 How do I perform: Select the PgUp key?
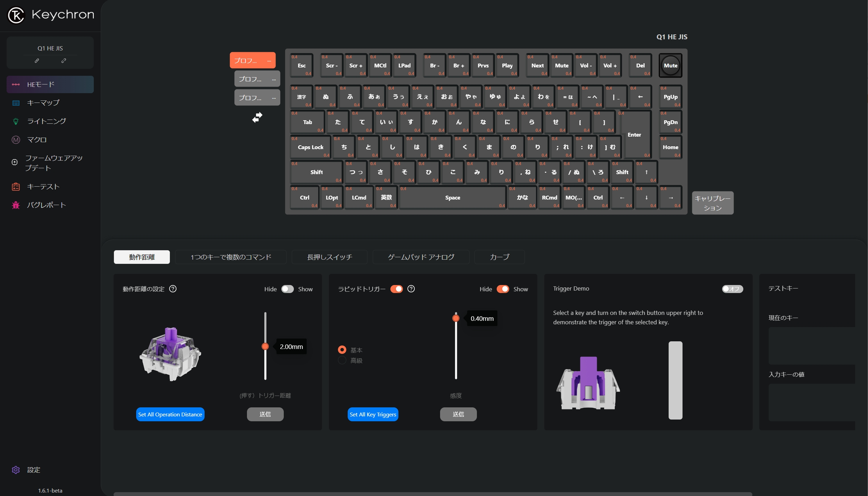[670, 97]
